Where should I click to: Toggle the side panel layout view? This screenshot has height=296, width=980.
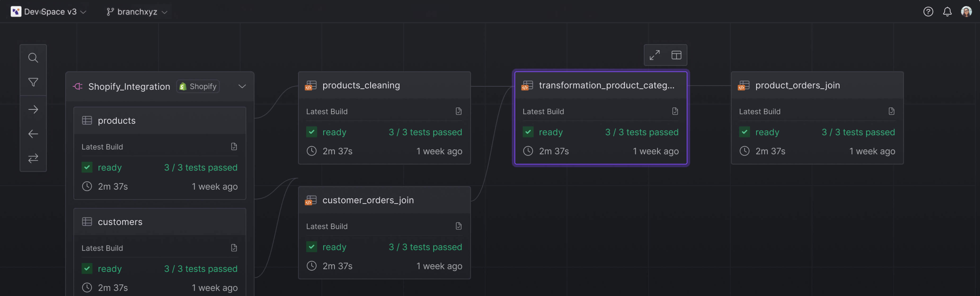point(677,55)
